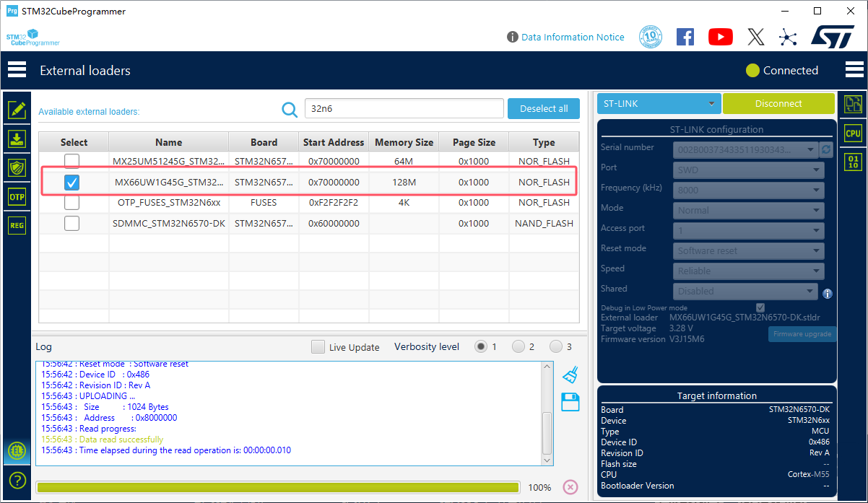Viewport: 868px width, 503px height.
Task: Open the OTP sidebar panel
Action: point(17,196)
